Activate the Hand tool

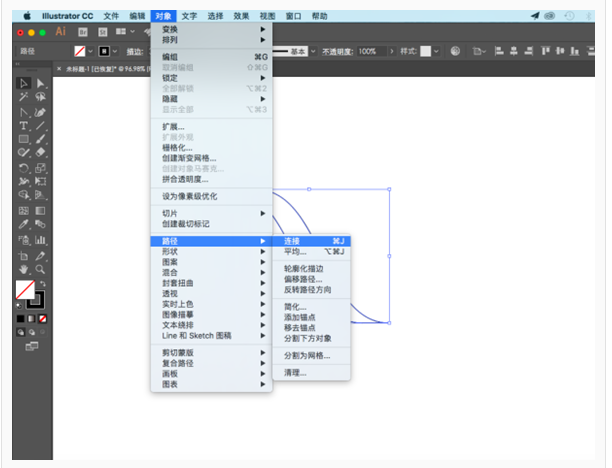click(x=24, y=269)
